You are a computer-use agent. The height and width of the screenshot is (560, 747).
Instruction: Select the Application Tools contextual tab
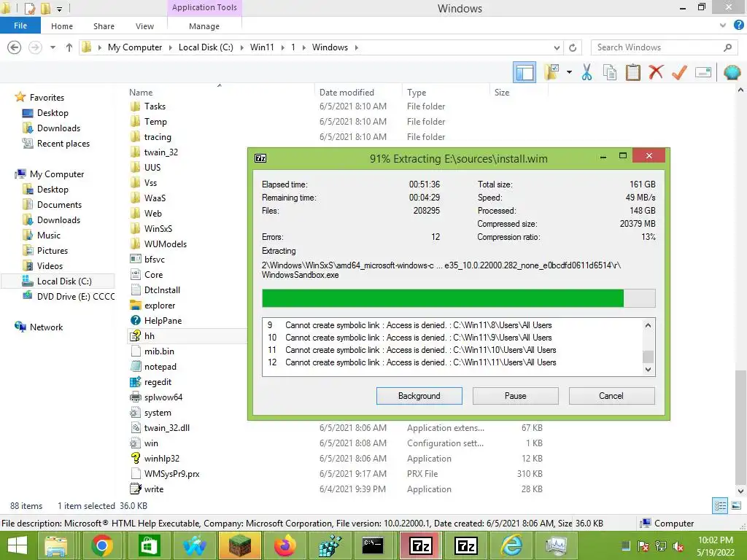204,7
